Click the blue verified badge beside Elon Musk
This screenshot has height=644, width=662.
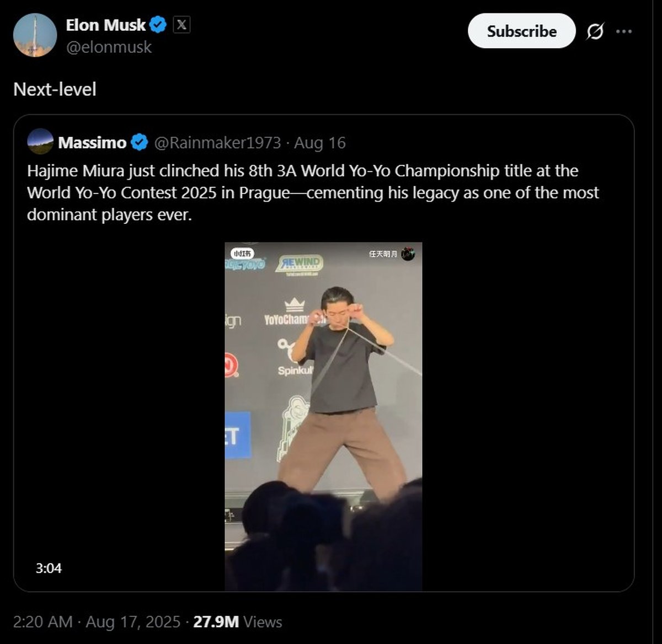coord(158,25)
